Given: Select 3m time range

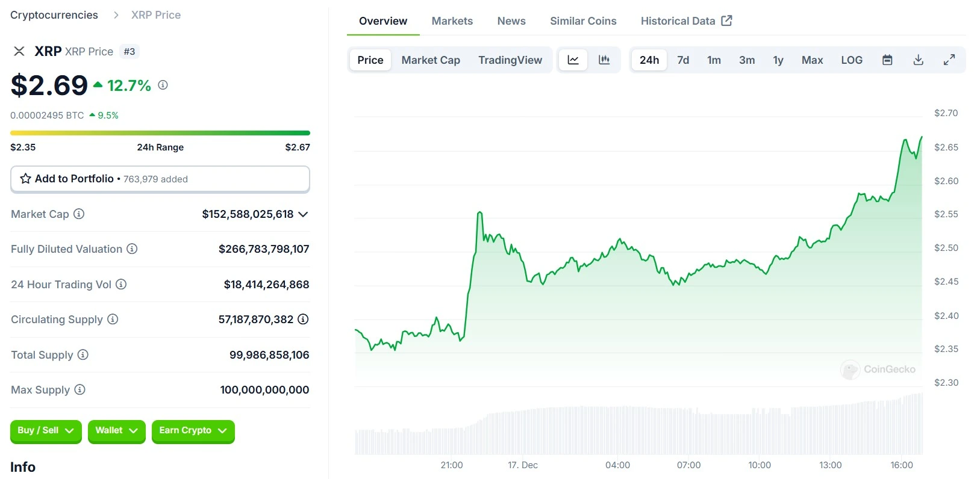Looking at the screenshot, I should [x=747, y=60].
